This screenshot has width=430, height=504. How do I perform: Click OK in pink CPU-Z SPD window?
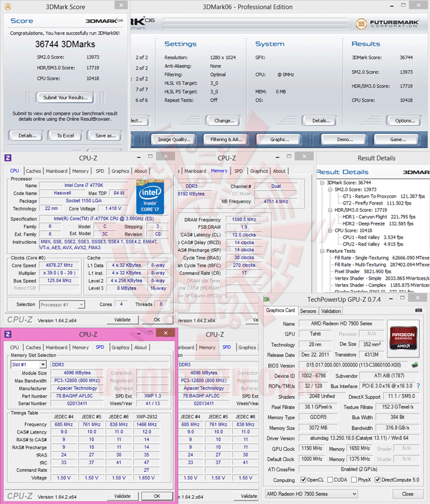click(156, 496)
